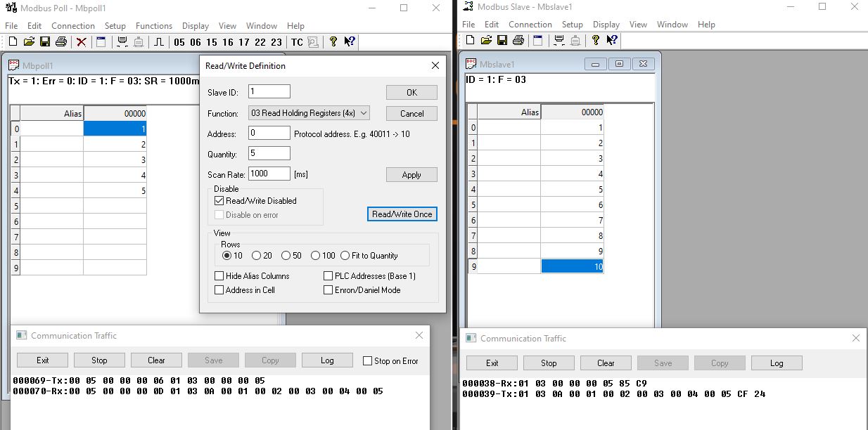Click New document icon in Modbus Poll toolbar
The height and width of the screenshot is (430, 868).
click(x=13, y=42)
